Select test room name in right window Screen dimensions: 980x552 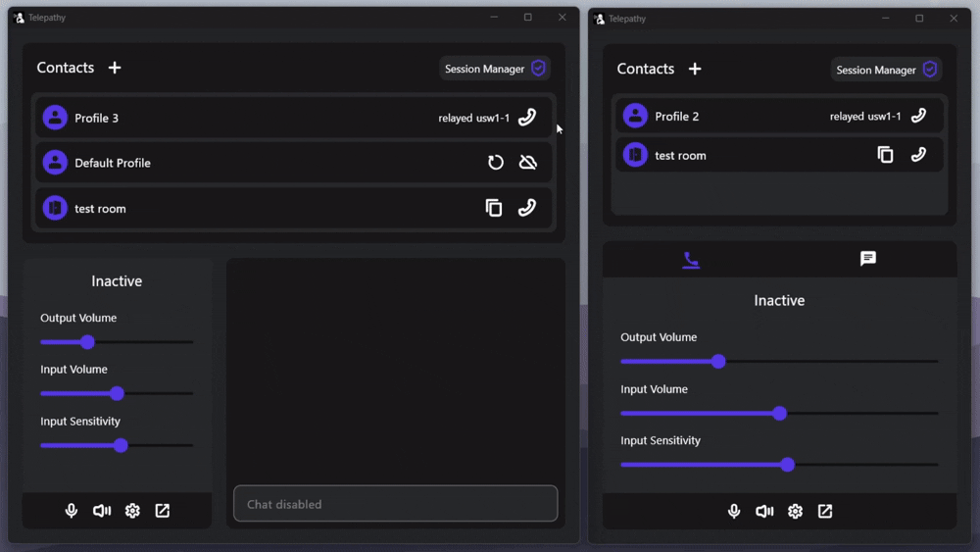click(680, 156)
